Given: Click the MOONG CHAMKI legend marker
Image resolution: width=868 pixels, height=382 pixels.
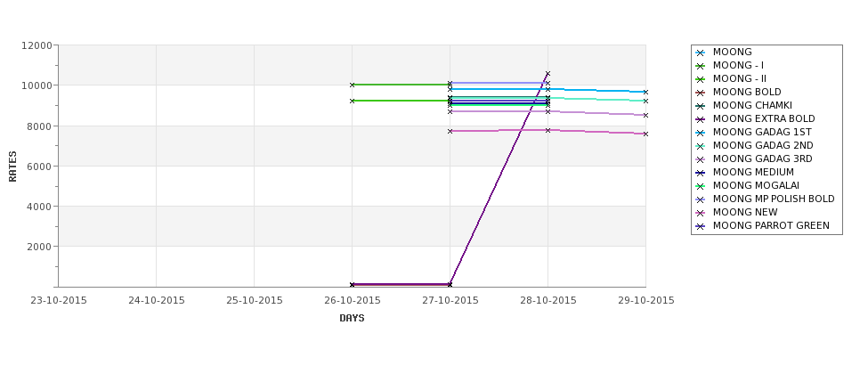Looking at the screenshot, I should click(701, 106).
